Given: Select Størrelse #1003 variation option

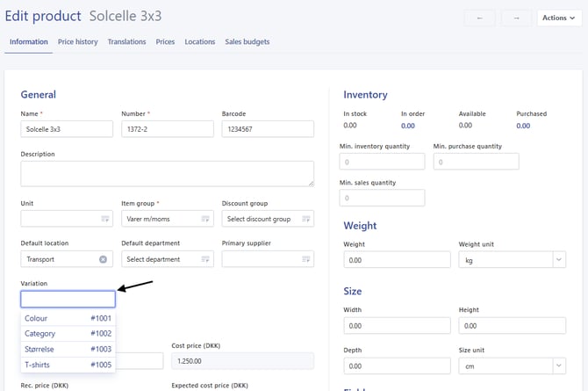Looking at the screenshot, I should pos(68,350).
